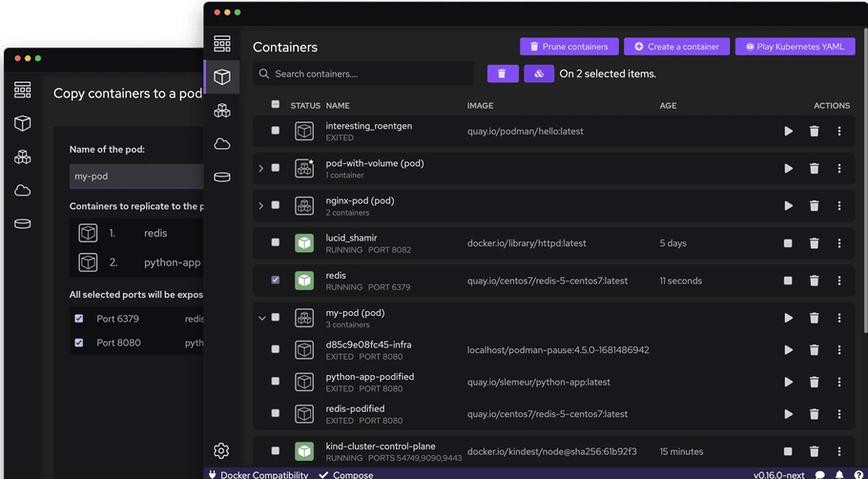
Task: Uncheck the redis container checkbox
Action: point(275,280)
